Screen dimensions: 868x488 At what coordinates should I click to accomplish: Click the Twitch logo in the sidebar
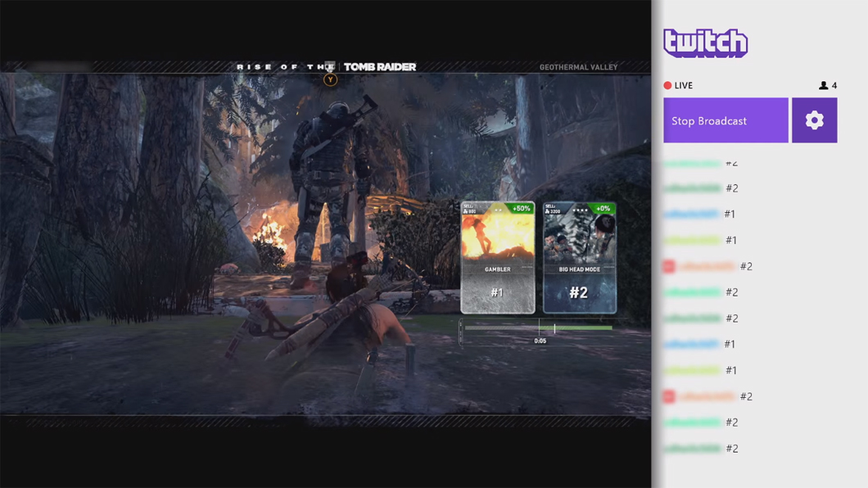pyautogui.click(x=705, y=43)
